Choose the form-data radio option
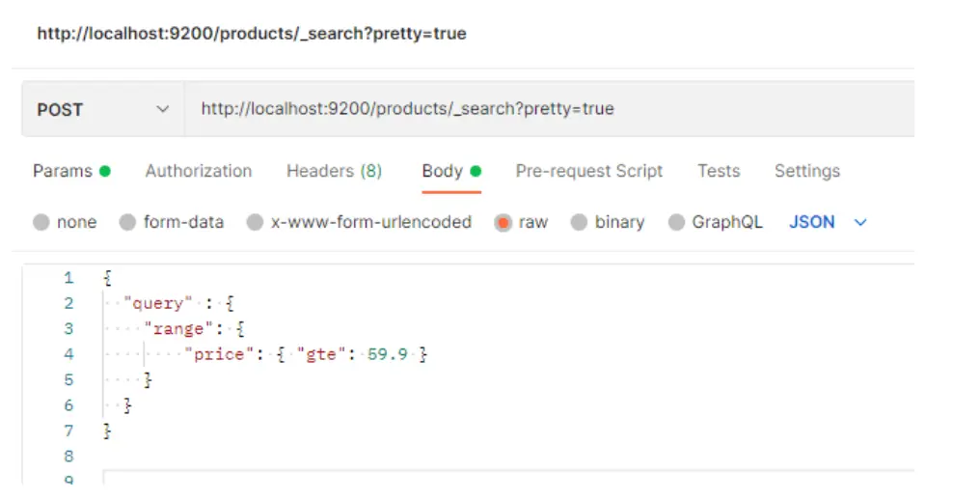Screen dimensions: 980x500 pos(127,222)
